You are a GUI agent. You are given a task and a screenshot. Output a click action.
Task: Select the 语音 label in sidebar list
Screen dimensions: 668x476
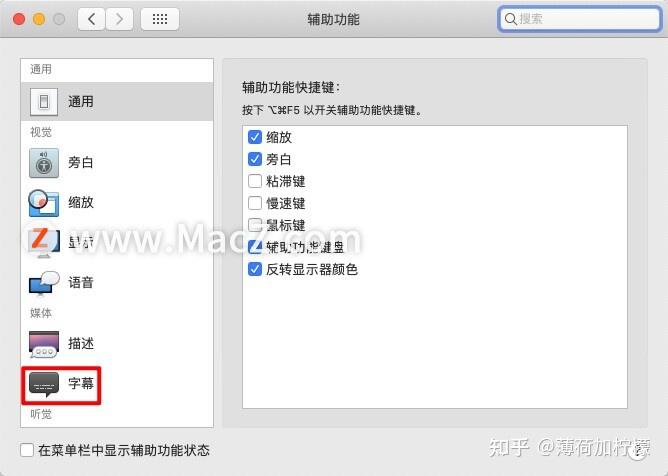(x=81, y=283)
